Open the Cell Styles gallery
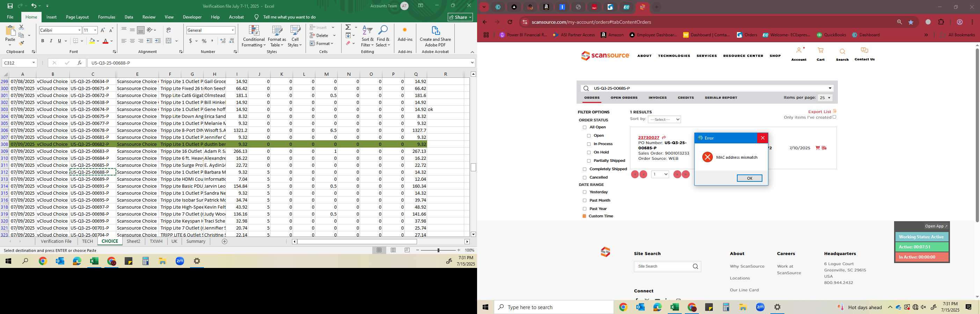Image resolution: width=980 pixels, height=314 pixels. 295,36
